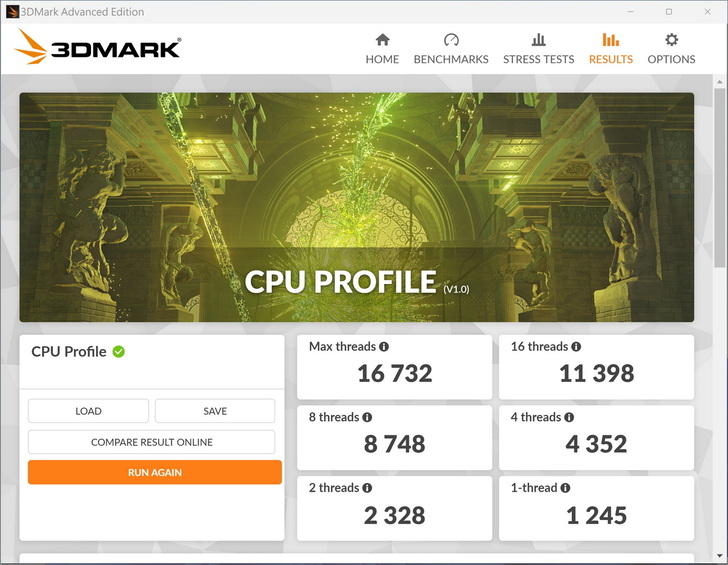
Task: Show info for 8 threads score
Action: pyautogui.click(x=367, y=417)
